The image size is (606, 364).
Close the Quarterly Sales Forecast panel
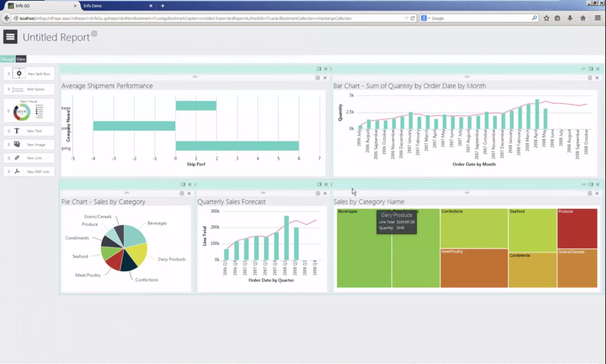tap(325, 193)
